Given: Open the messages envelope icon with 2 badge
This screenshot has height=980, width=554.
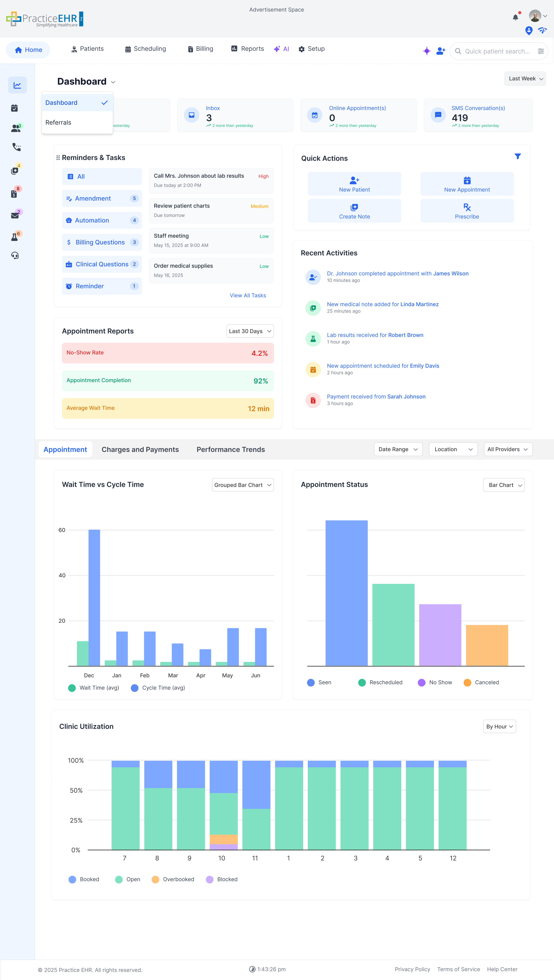Looking at the screenshot, I should [x=14, y=215].
